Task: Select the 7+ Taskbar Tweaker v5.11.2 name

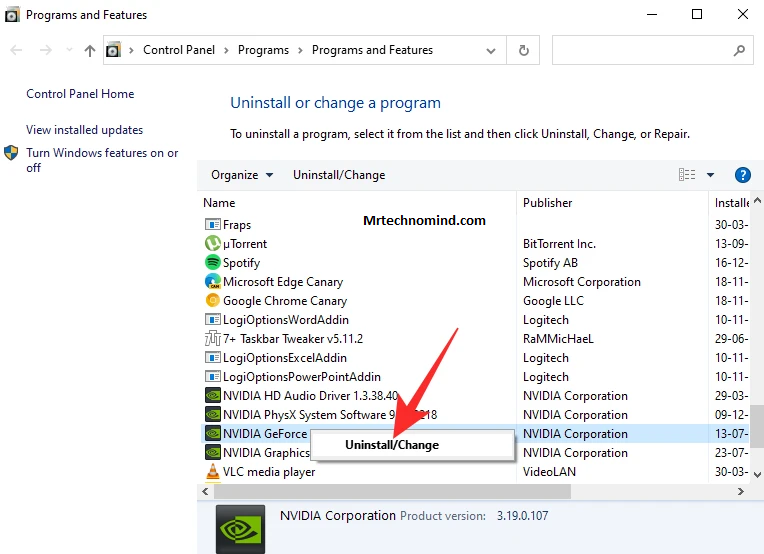Action: (293, 339)
